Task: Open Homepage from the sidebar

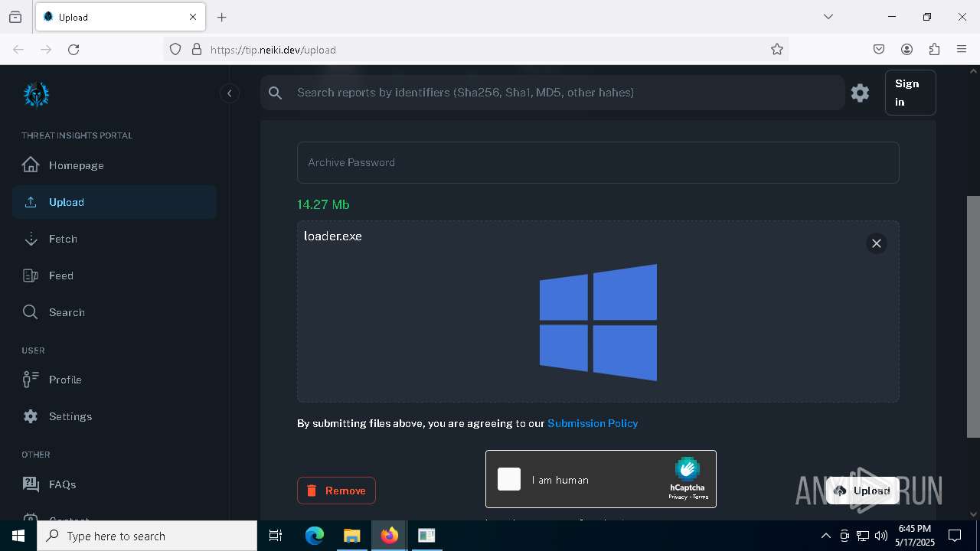Action: click(x=114, y=165)
